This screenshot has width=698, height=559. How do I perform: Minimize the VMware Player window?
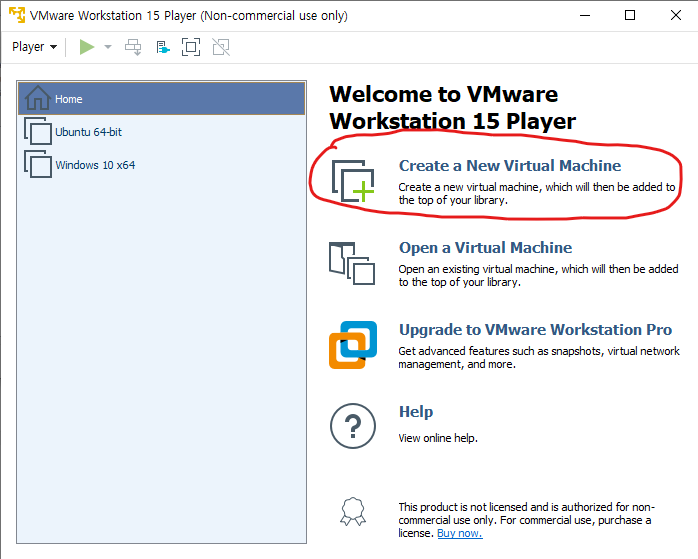(585, 15)
